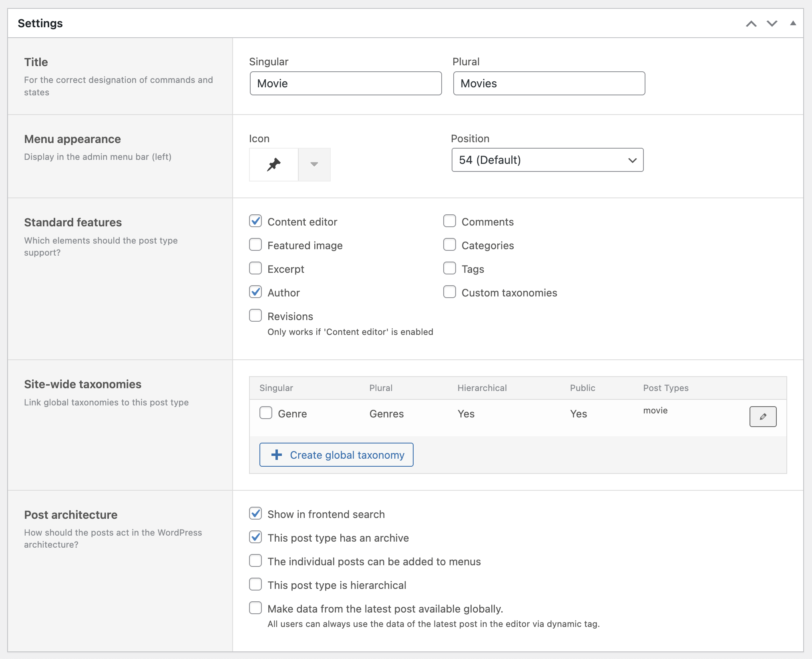Collapse the Settings panel
The height and width of the screenshot is (659, 812).
(x=793, y=24)
